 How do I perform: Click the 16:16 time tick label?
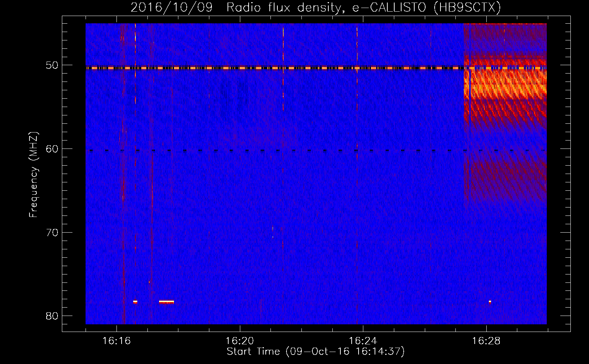116,341
